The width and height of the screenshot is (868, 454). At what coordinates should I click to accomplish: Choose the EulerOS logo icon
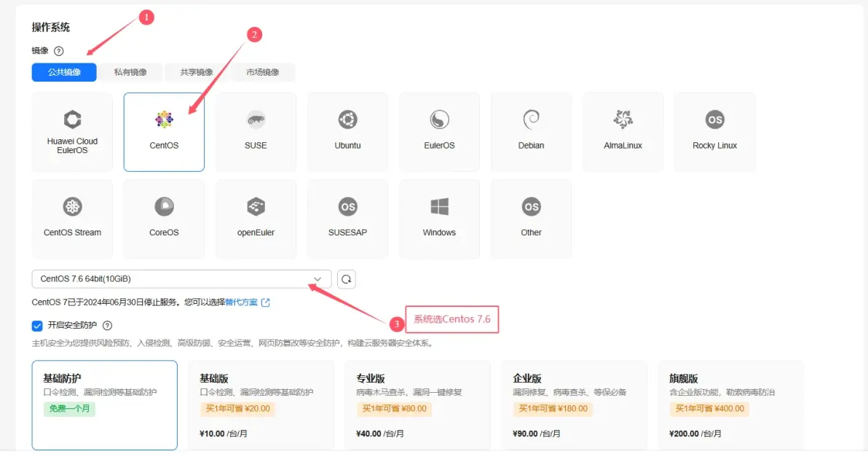click(x=440, y=119)
